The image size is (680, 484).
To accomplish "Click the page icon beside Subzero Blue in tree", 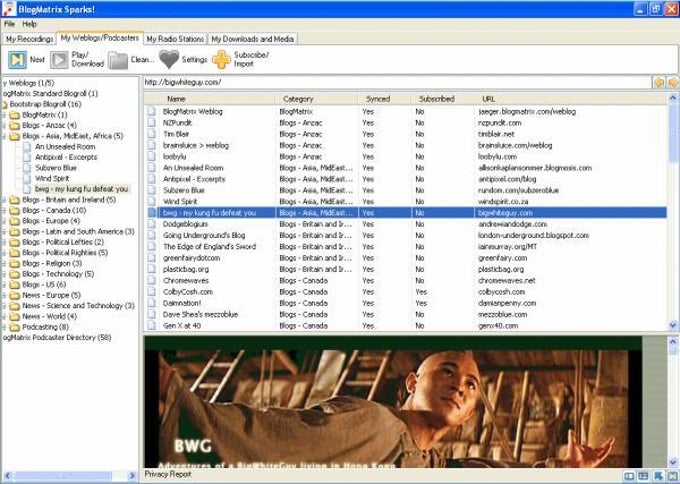I will 27,168.
